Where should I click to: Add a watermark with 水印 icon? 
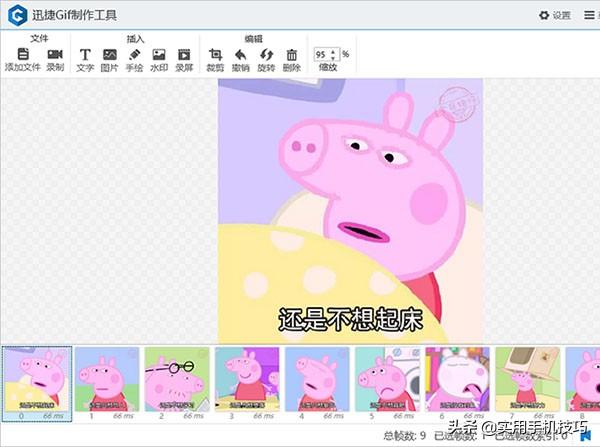point(159,55)
